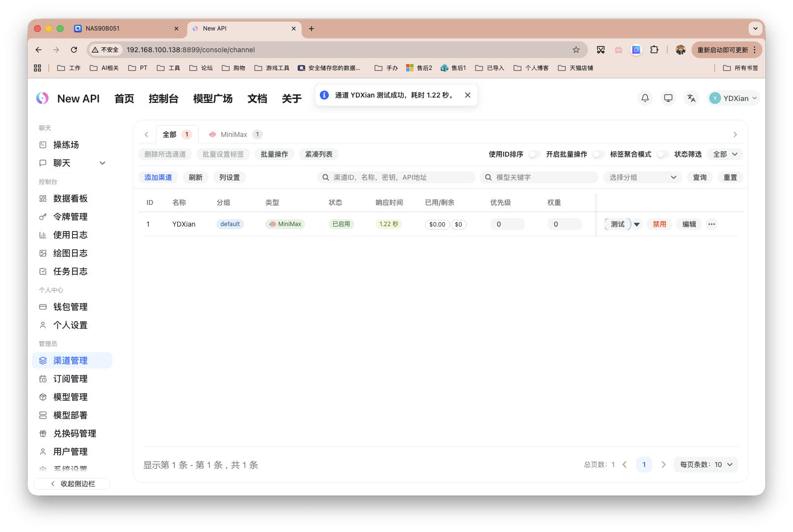Click the YDXian avatar in top right
Screen dimensions: 793x532
point(715,98)
